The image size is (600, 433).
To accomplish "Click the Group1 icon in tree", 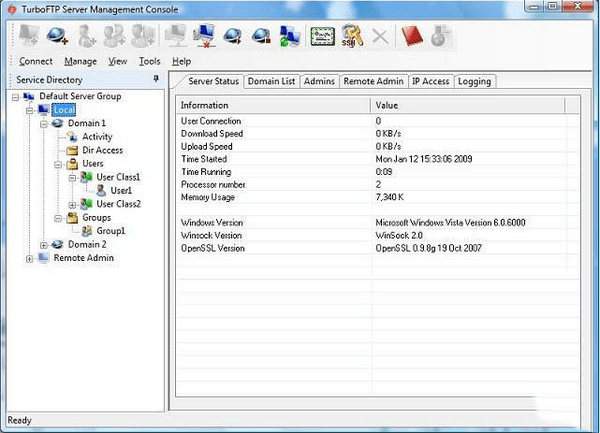I will pyautogui.click(x=87, y=231).
